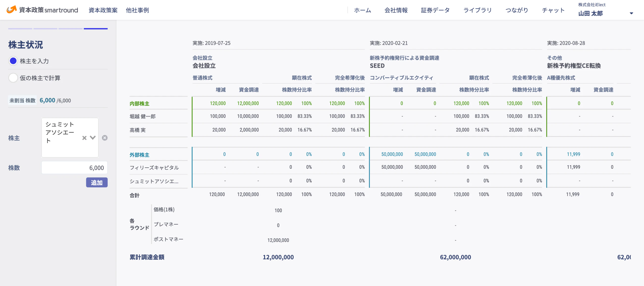This screenshot has width=644, height=286.
Task: Select the 株主を入力 radio option
Action: 13,61
